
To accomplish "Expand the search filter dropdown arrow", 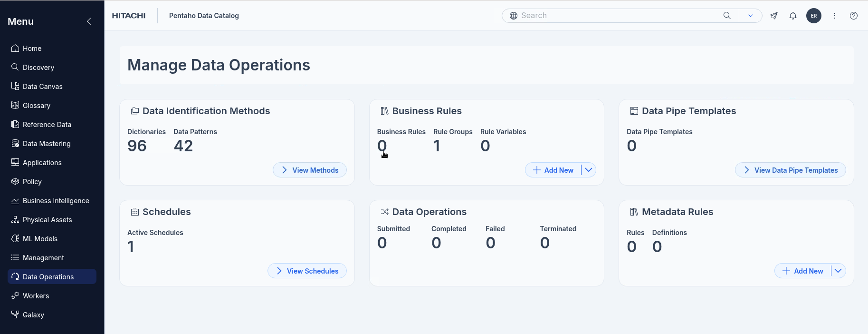I will coord(751,16).
